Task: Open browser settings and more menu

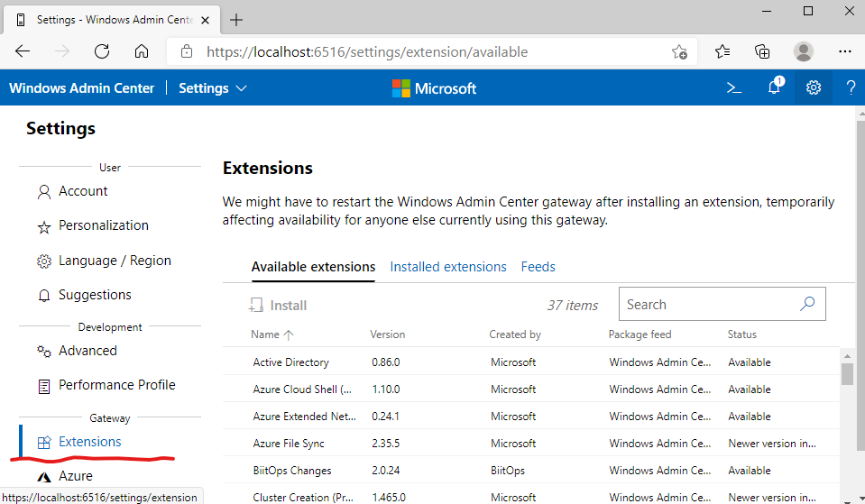Action: (x=844, y=51)
